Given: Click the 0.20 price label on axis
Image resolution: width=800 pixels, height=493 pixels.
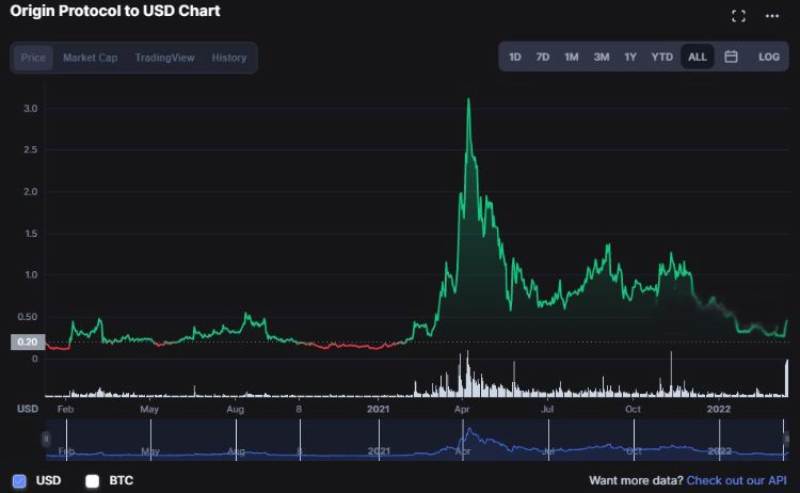Looking at the screenshot, I should (x=28, y=342).
